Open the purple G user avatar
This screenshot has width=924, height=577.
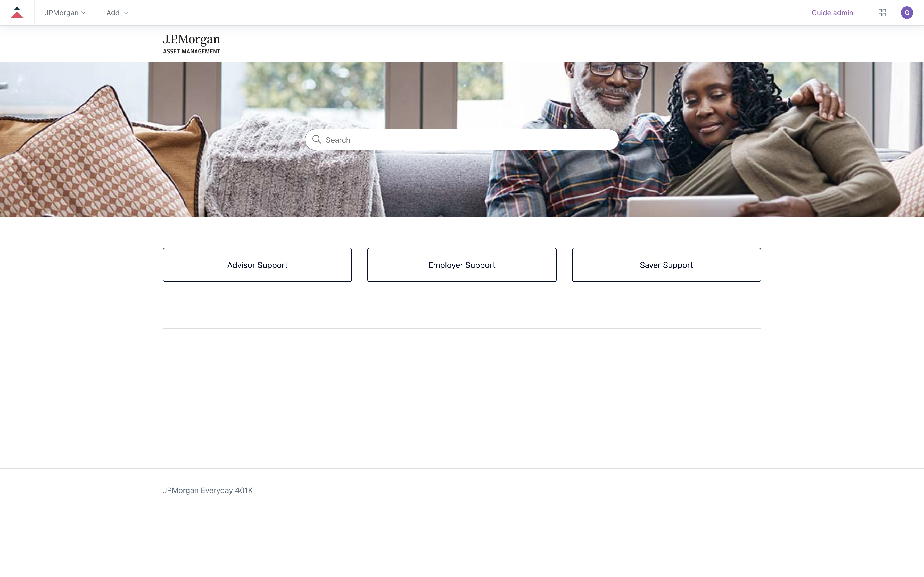(x=907, y=13)
